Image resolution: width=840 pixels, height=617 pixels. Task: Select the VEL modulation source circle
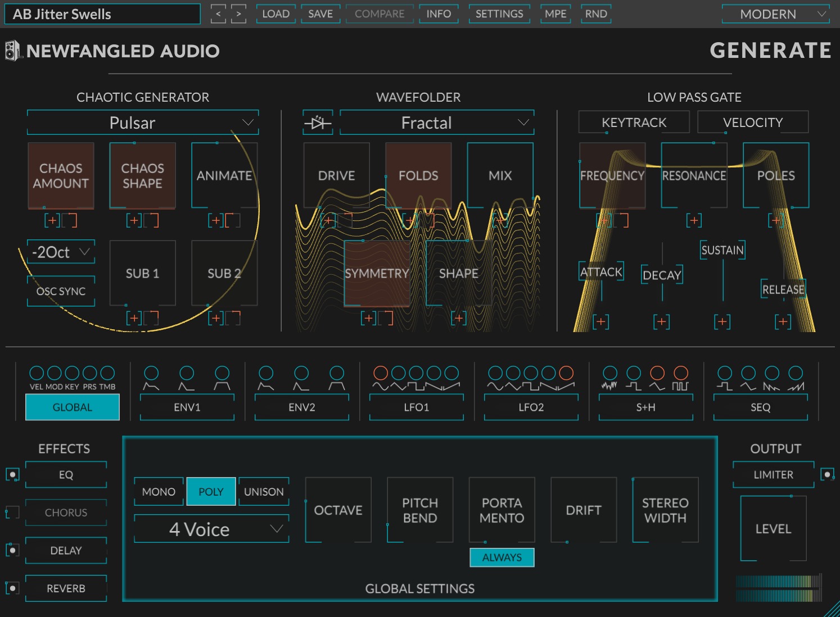pos(37,373)
